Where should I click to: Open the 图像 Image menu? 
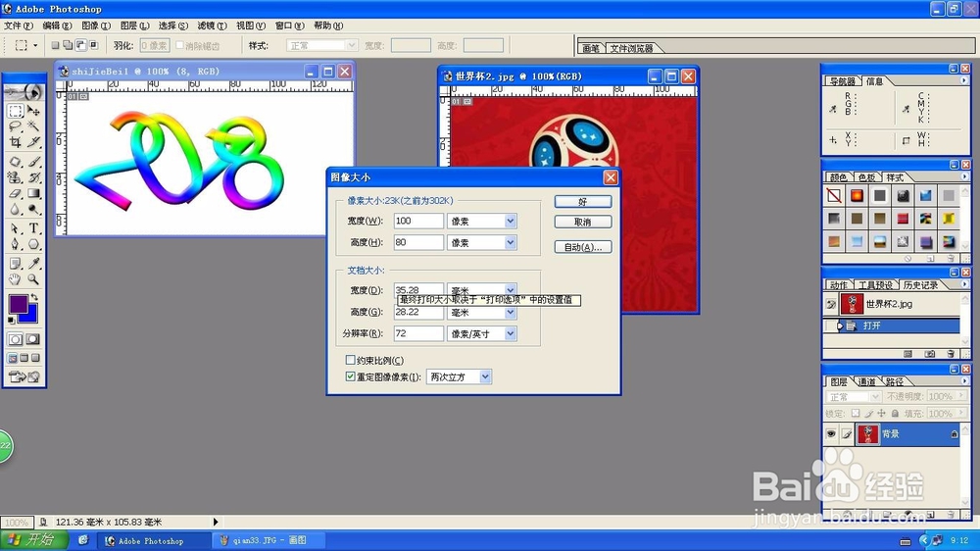(96, 25)
